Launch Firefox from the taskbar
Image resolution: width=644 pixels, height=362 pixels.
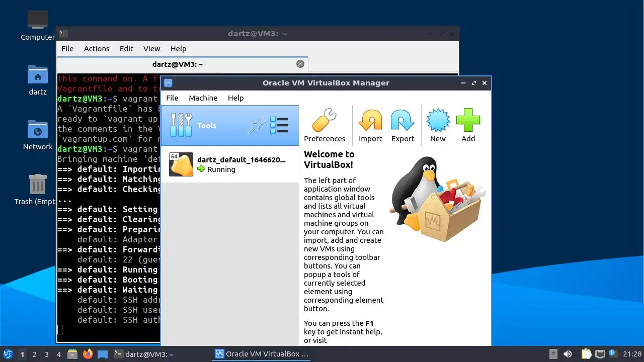[x=88, y=354]
